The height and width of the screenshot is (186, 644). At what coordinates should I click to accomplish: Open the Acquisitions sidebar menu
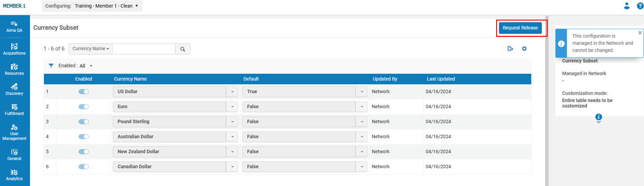[x=14, y=49]
